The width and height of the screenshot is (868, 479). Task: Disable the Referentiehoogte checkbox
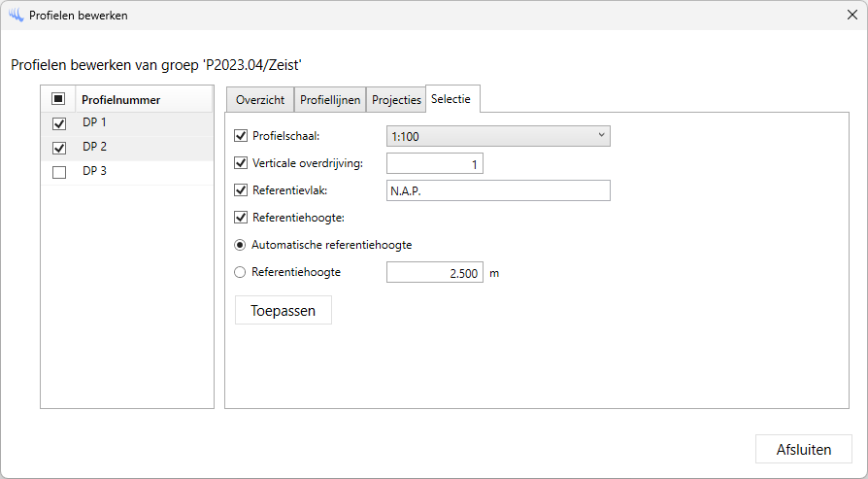click(x=242, y=218)
